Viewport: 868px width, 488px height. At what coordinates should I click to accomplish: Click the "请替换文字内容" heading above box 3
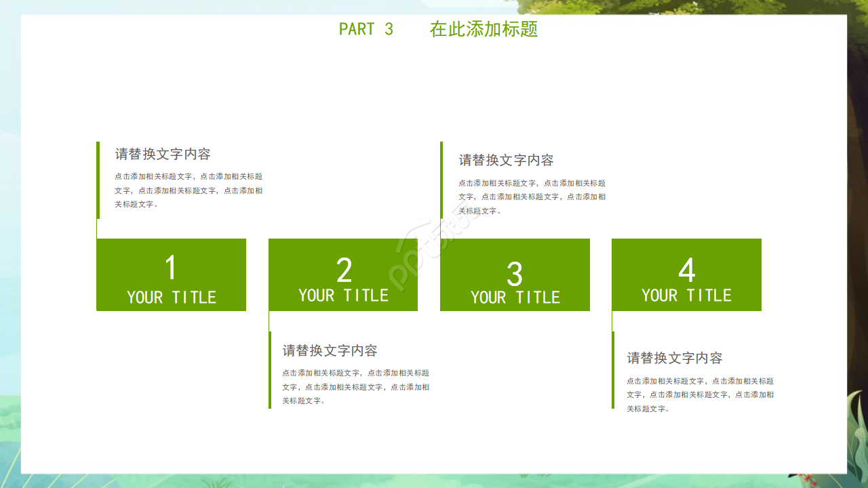click(506, 160)
